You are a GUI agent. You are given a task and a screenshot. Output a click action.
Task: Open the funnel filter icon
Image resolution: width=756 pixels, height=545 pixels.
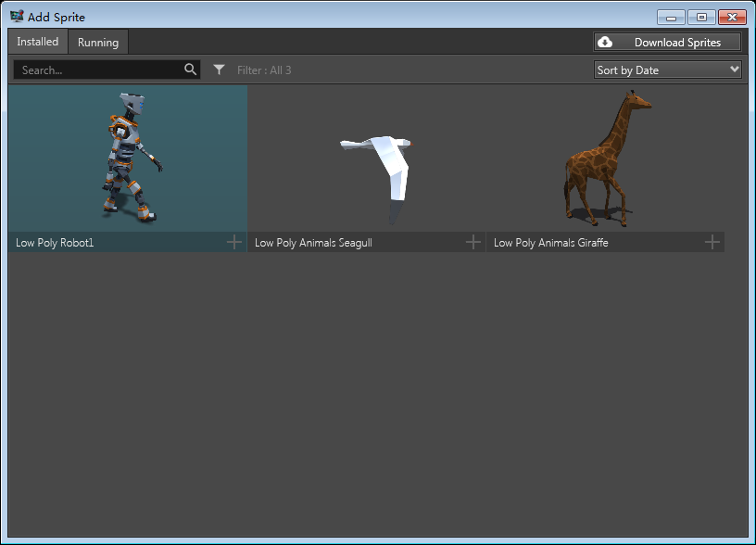[220, 70]
